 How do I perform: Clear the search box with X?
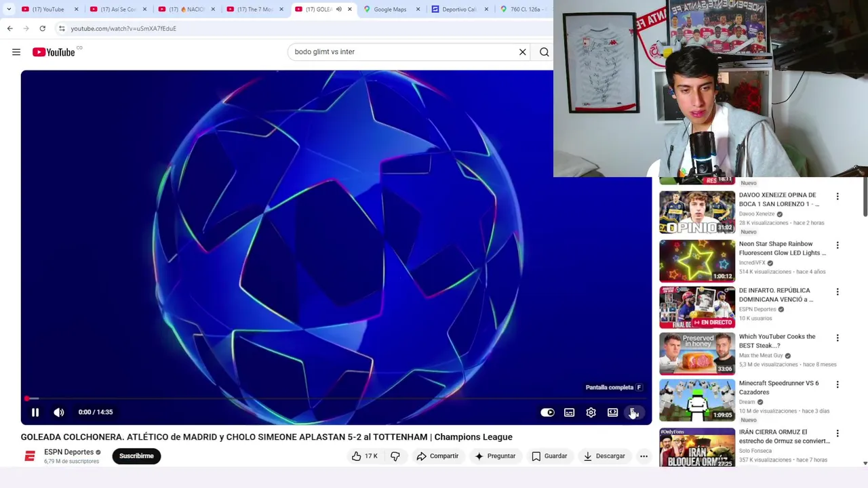pyautogui.click(x=523, y=52)
